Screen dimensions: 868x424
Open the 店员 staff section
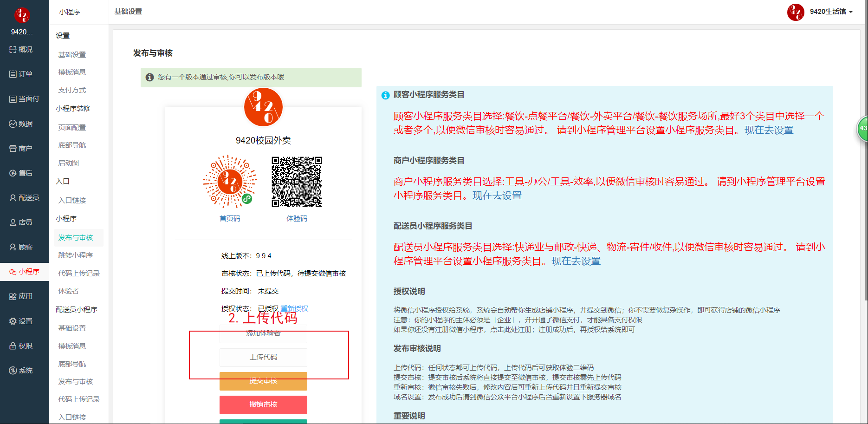(x=21, y=222)
